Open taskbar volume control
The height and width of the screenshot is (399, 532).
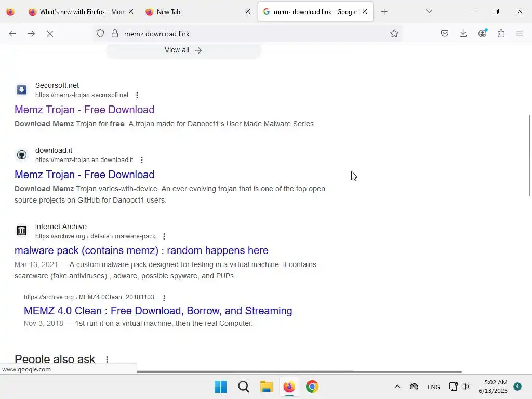pos(465,387)
